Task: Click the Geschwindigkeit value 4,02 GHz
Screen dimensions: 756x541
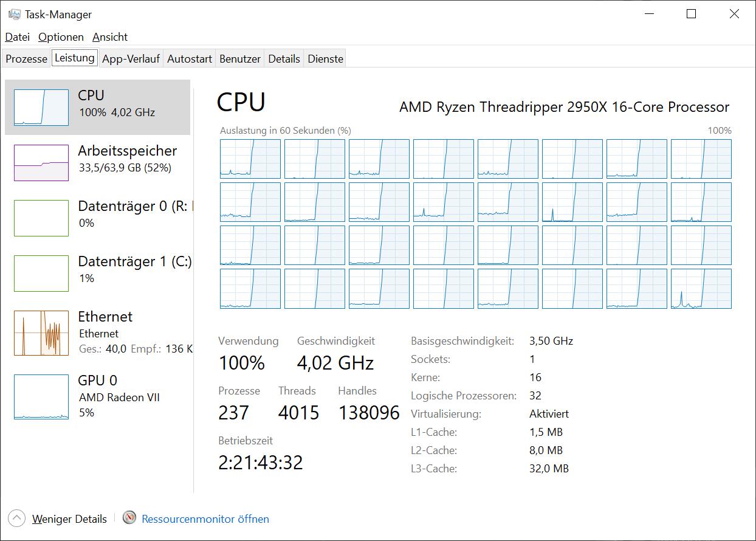Action: coord(335,364)
